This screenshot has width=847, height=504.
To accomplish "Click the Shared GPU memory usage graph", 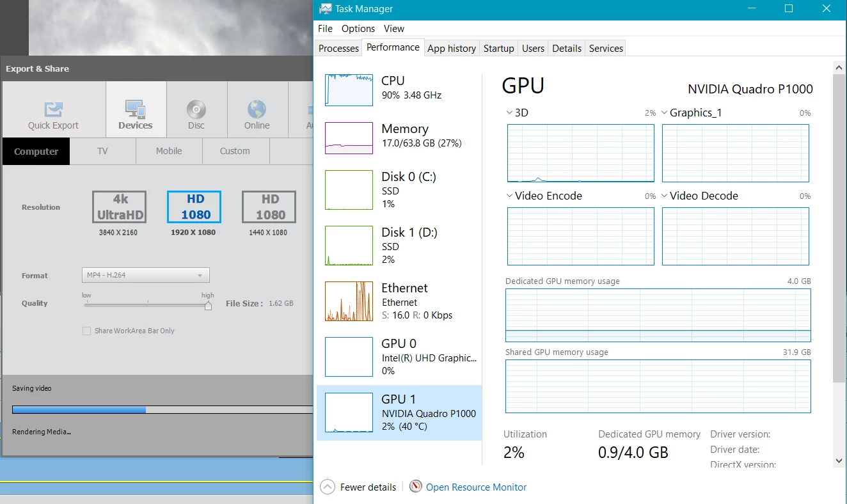I will pyautogui.click(x=658, y=386).
